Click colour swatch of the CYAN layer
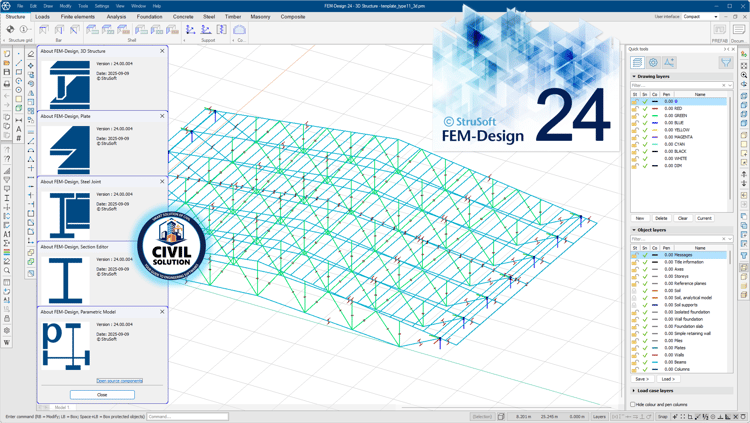 (x=655, y=144)
